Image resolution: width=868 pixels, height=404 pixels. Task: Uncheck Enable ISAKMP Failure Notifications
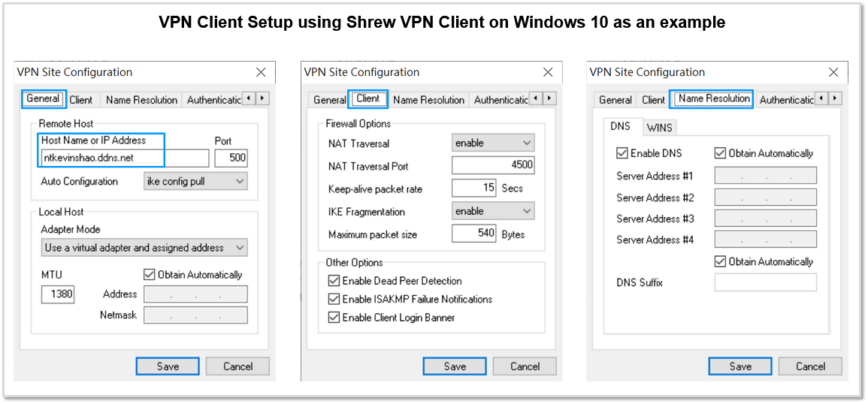click(x=334, y=300)
